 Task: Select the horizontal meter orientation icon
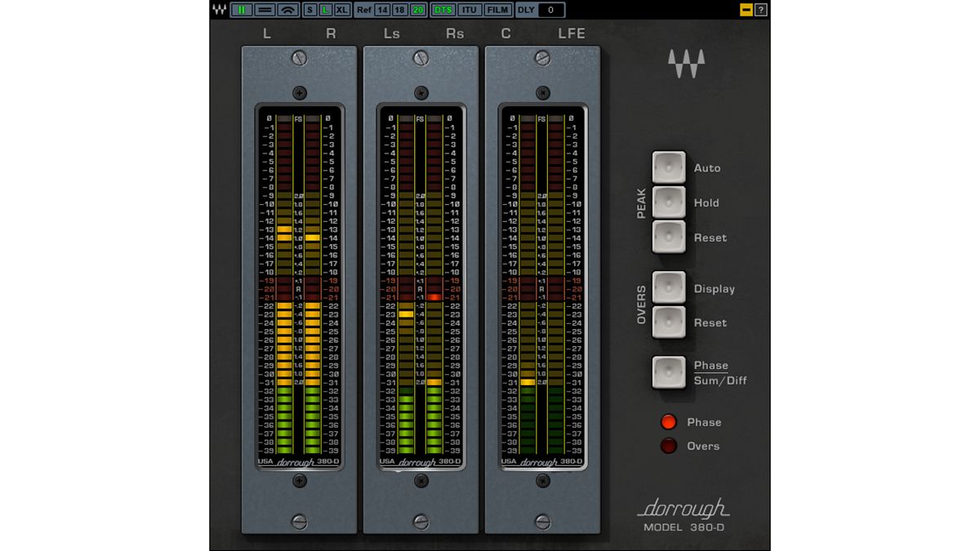pyautogui.click(x=265, y=10)
